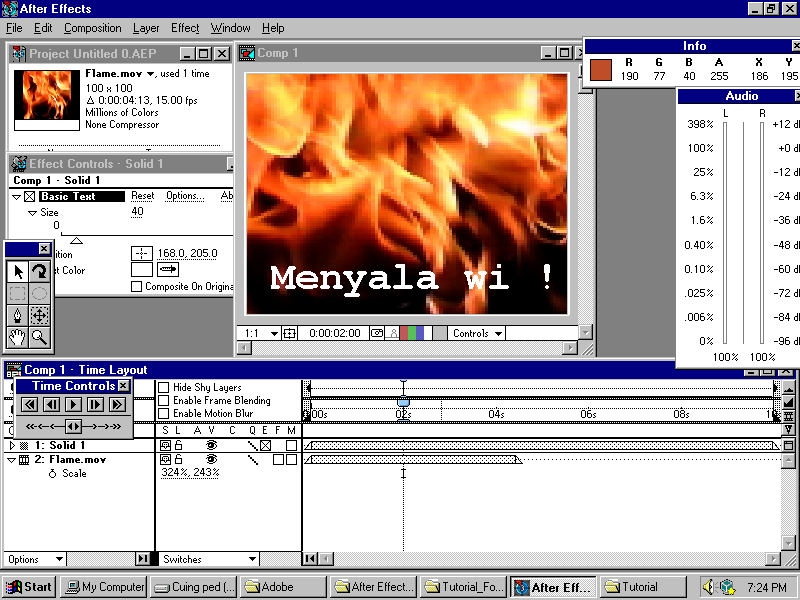
Task: Enable Frame Blending checkbox
Action: tap(164, 401)
